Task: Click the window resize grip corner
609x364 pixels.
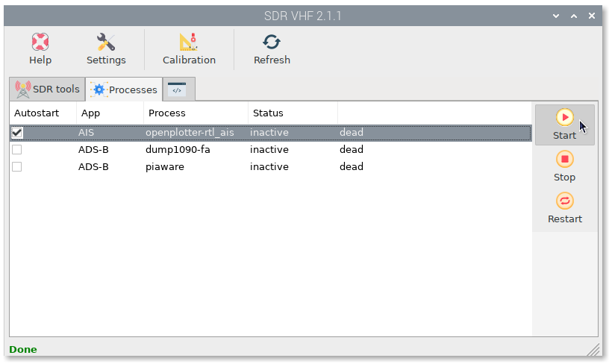Action: tap(593, 350)
